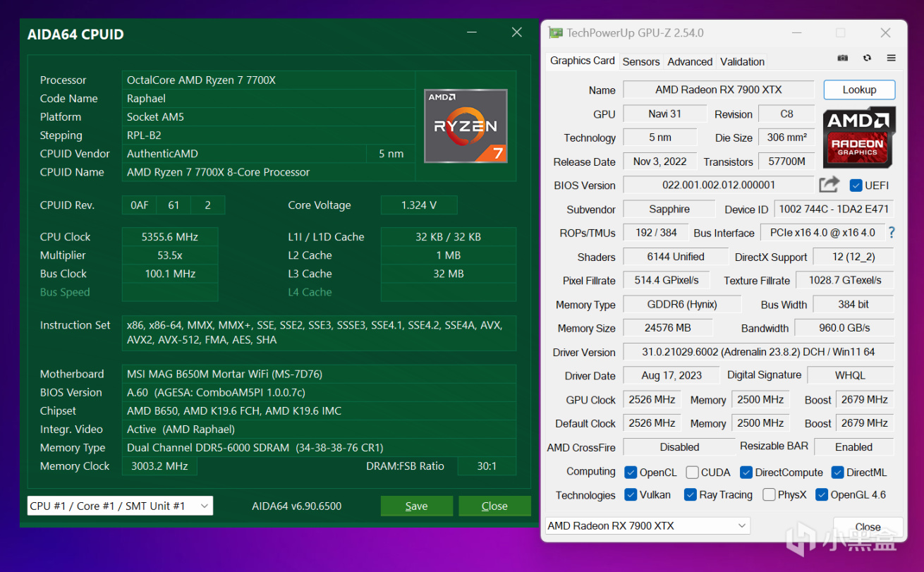Image resolution: width=924 pixels, height=572 pixels.
Task: Select the Bus Width value 384 bit
Action: tap(853, 304)
